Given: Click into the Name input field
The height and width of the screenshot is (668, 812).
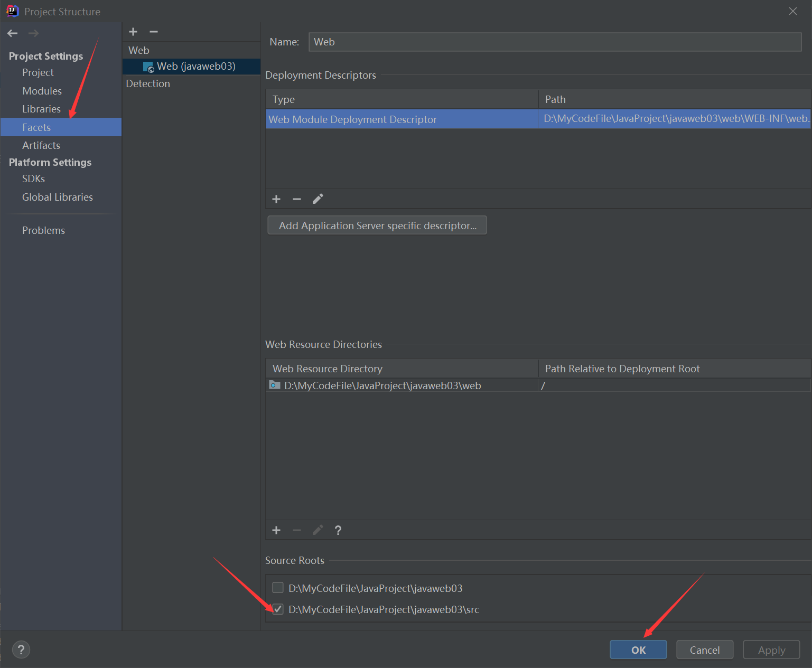Looking at the screenshot, I should [555, 42].
